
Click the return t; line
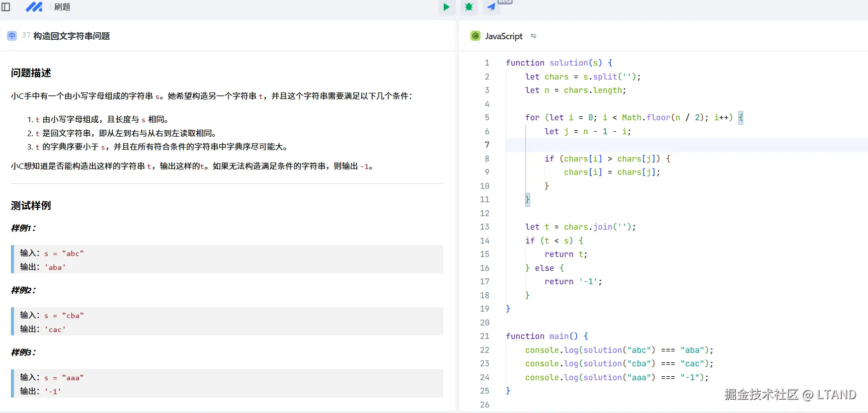point(566,254)
